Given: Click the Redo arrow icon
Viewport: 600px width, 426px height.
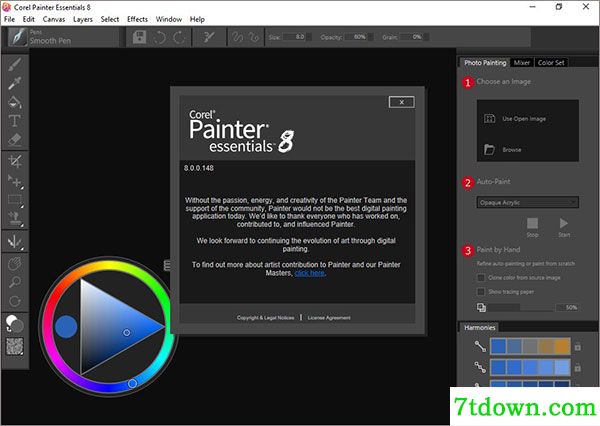Looking at the screenshot, I should pyautogui.click(x=179, y=37).
